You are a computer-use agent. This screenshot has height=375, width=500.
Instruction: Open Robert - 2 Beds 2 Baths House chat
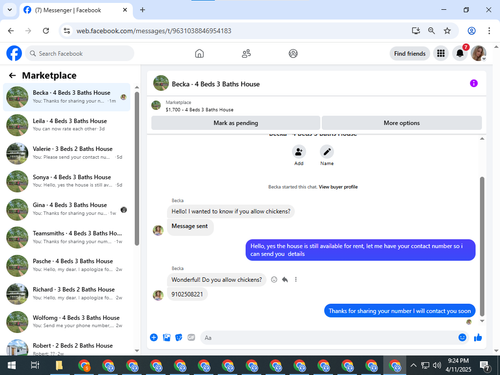67,347
